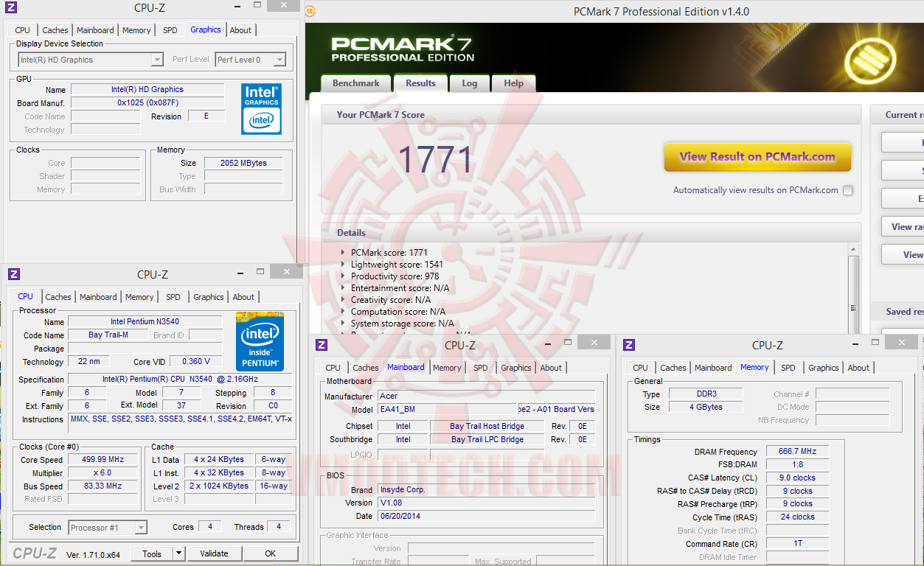This screenshot has width=924, height=566.
Task: Click the View raw button in PCMark
Action: [x=903, y=226]
